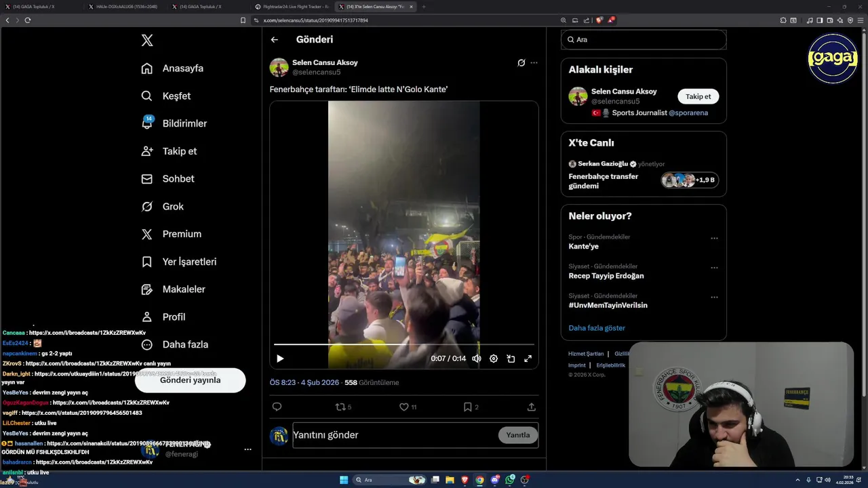Click the Yanıtla button
This screenshot has width=868, height=488.
(x=518, y=435)
